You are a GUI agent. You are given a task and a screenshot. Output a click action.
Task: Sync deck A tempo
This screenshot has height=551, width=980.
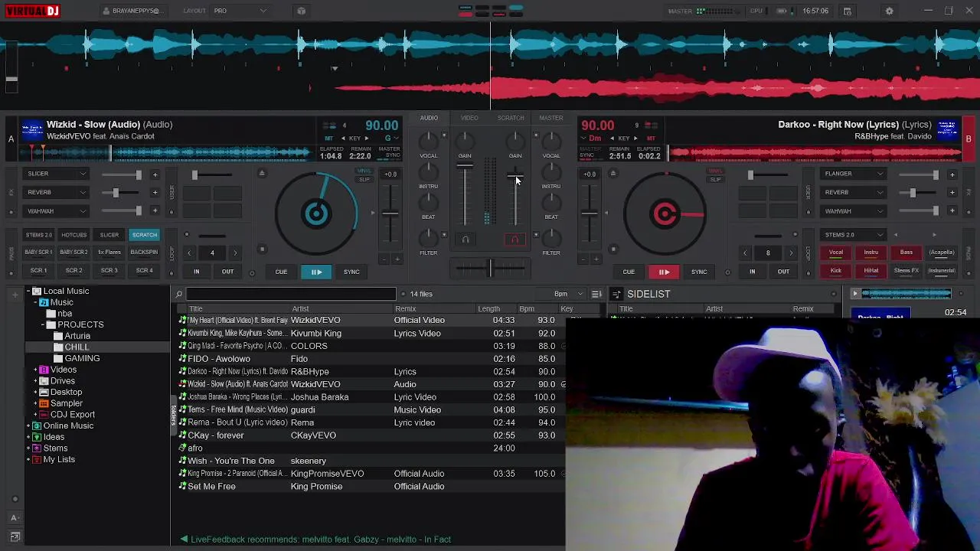[x=351, y=272]
